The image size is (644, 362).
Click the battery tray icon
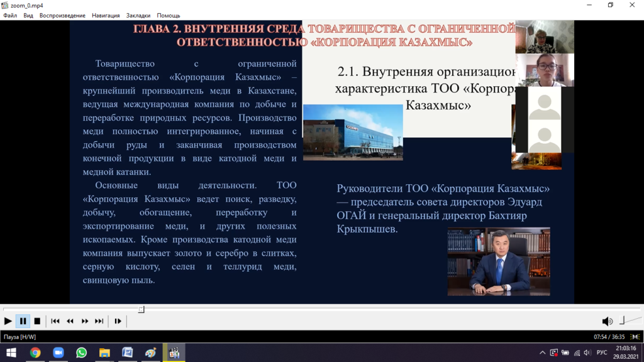click(565, 353)
